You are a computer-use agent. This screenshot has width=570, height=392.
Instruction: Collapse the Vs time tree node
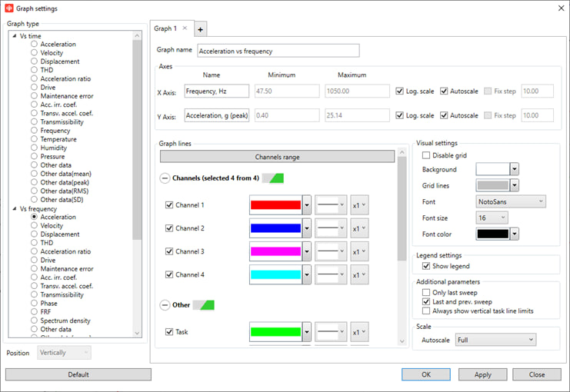pyautogui.click(x=15, y=35)
